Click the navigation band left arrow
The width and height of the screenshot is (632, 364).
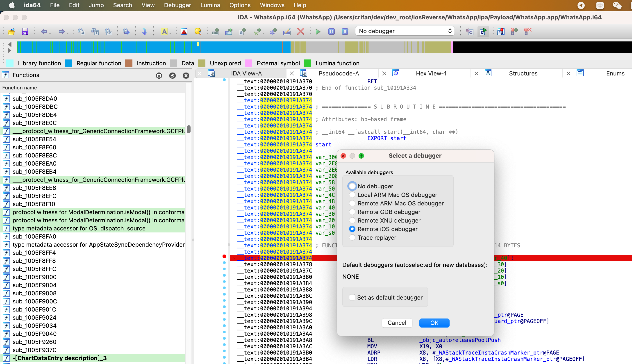(x=10, y=45)
